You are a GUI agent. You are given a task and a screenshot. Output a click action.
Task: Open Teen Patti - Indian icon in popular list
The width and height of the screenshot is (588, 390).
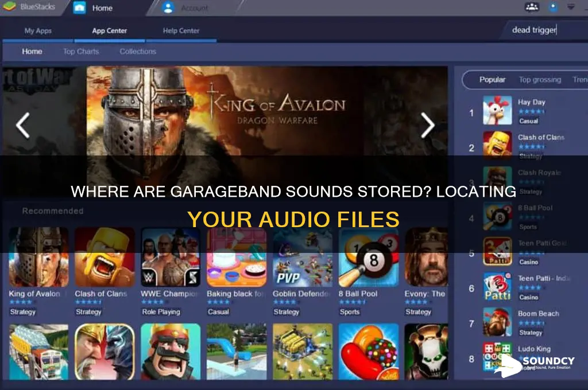(x=497, y=286)
